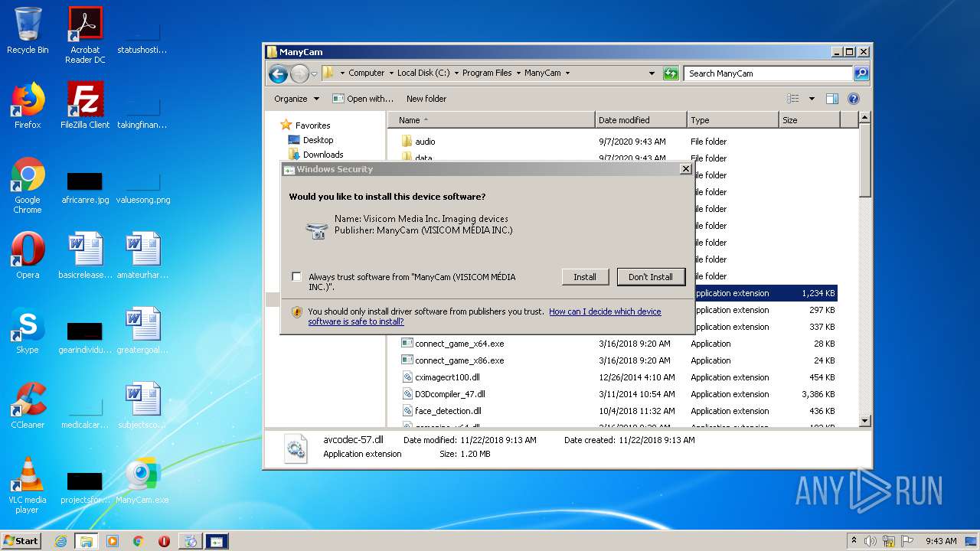The height and width of the screenshot is (551, 980).
Task: Sort by Date modified column header
Action: click(x=641, y=120)
